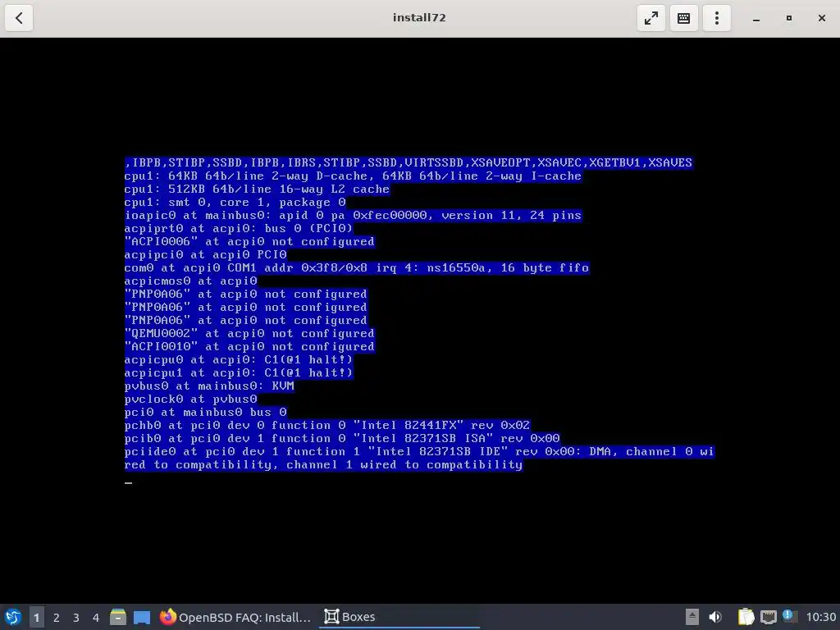
Task: Minimize the Boxes window
Action: pos(756,18)
